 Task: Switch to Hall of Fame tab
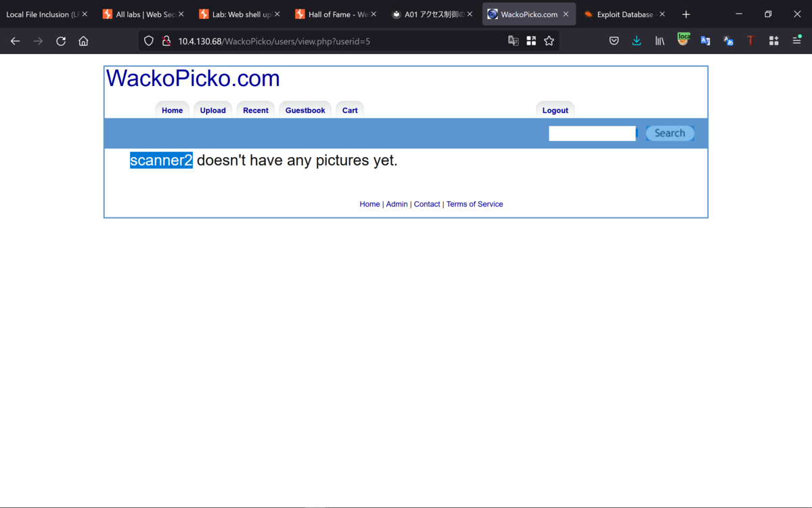point(332,14)
